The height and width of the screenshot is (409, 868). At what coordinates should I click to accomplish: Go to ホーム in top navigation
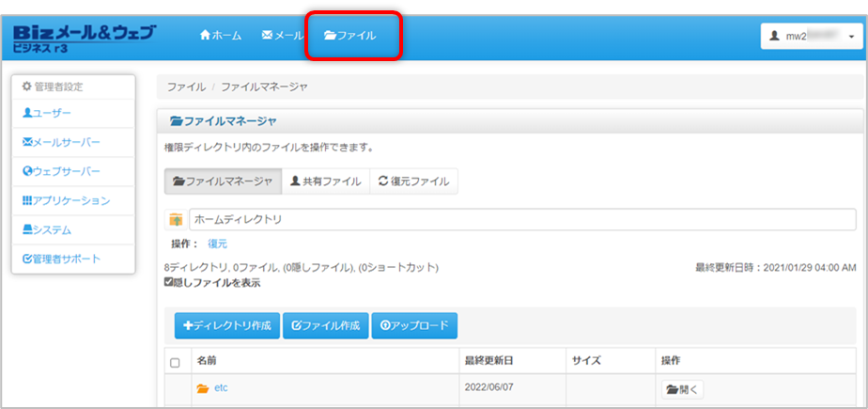221,36
